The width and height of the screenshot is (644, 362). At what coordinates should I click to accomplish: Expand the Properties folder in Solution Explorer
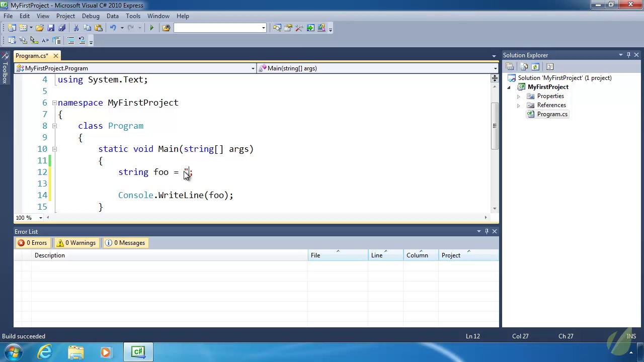518,96
